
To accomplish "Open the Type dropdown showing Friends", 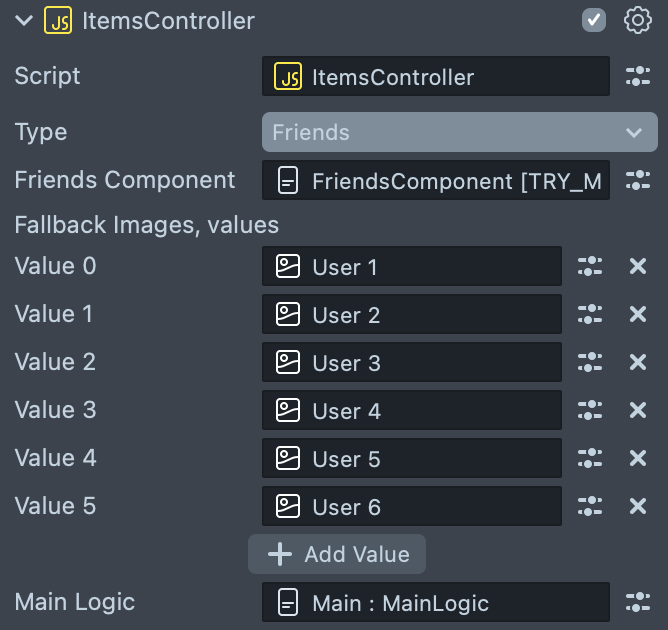I will [459, 132].
